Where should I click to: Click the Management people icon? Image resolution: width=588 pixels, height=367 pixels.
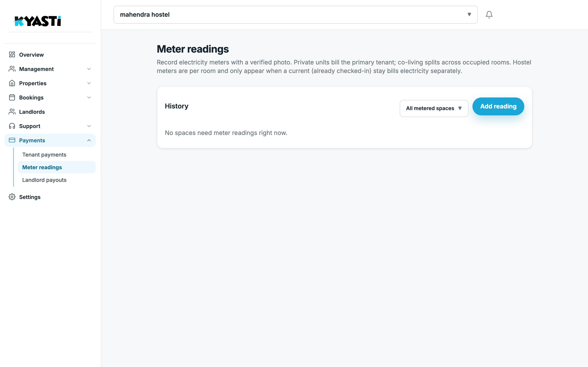[12, 69]
